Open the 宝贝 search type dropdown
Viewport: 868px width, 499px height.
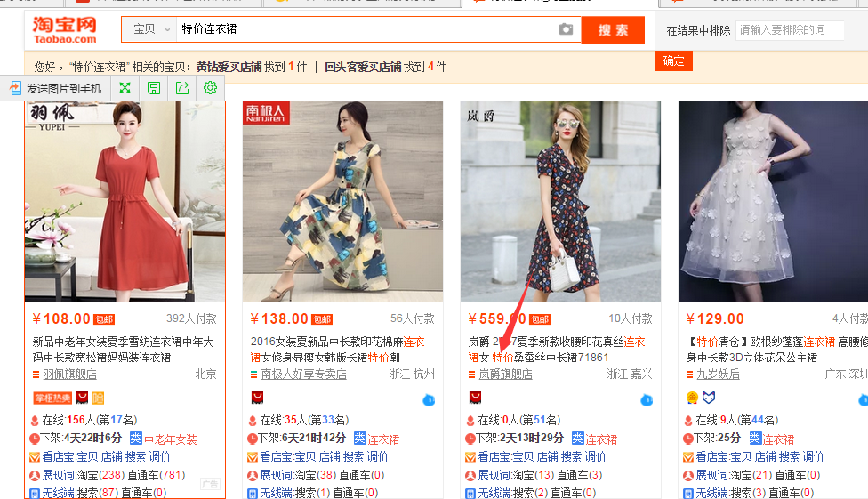[148, 29]
